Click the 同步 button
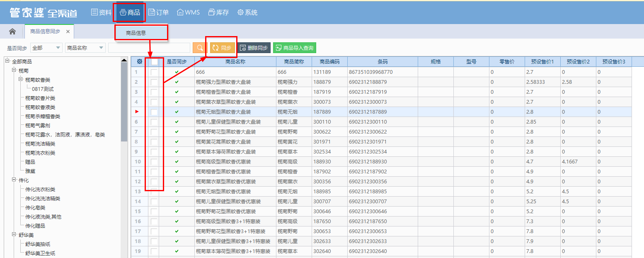This screenshot has width=644, height=258. click(222, 48)
